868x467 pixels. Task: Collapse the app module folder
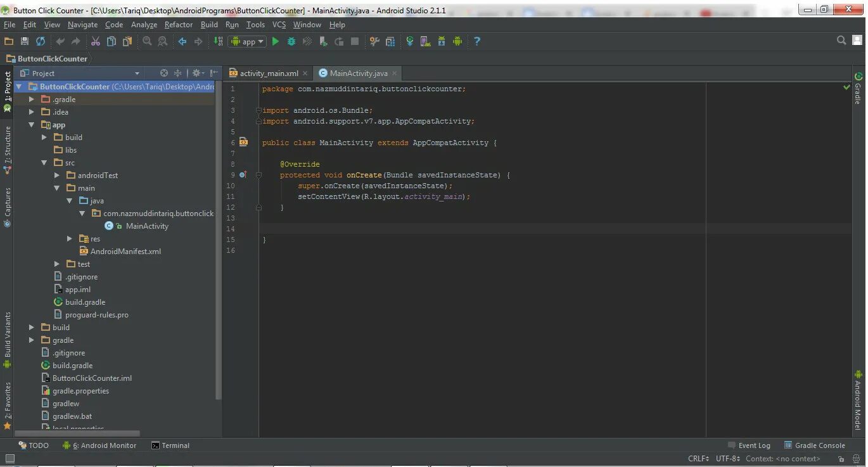(x=32, y=125)
